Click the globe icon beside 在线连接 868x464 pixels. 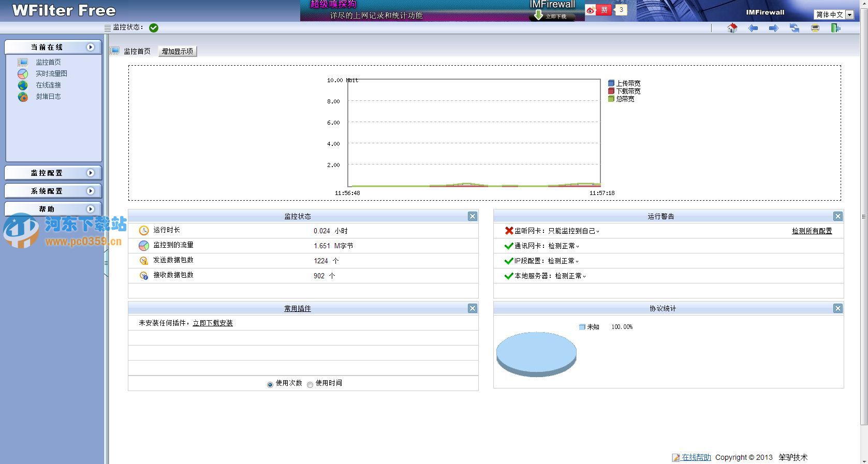coord(23,85)
